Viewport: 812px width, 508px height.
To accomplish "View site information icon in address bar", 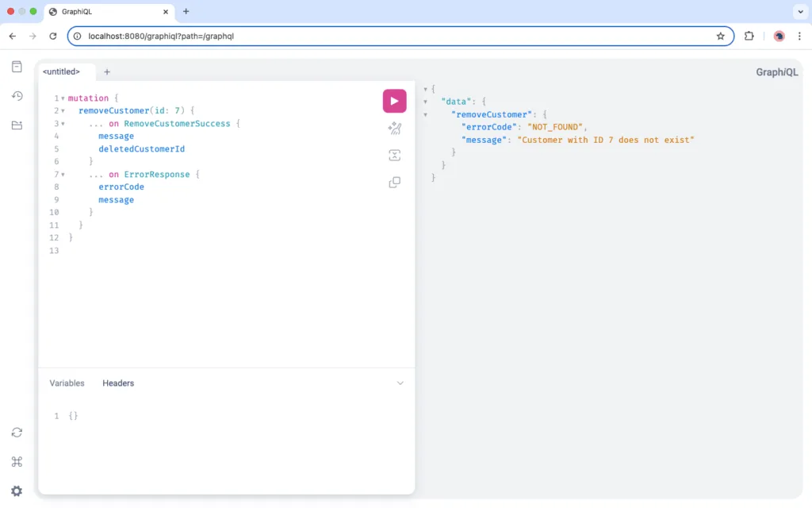I will 77,37.
